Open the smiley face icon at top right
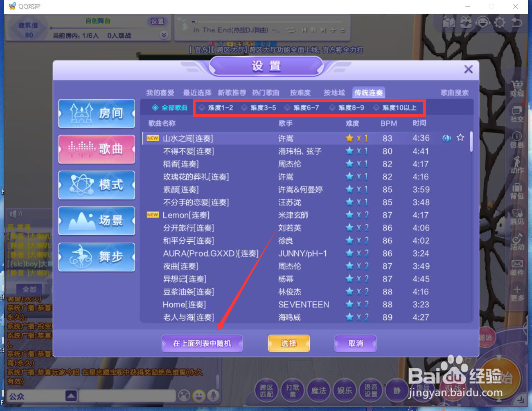Image resolution: width=532 pixels, height=411 pixels. pyautogui.click(x=483, y=22)
